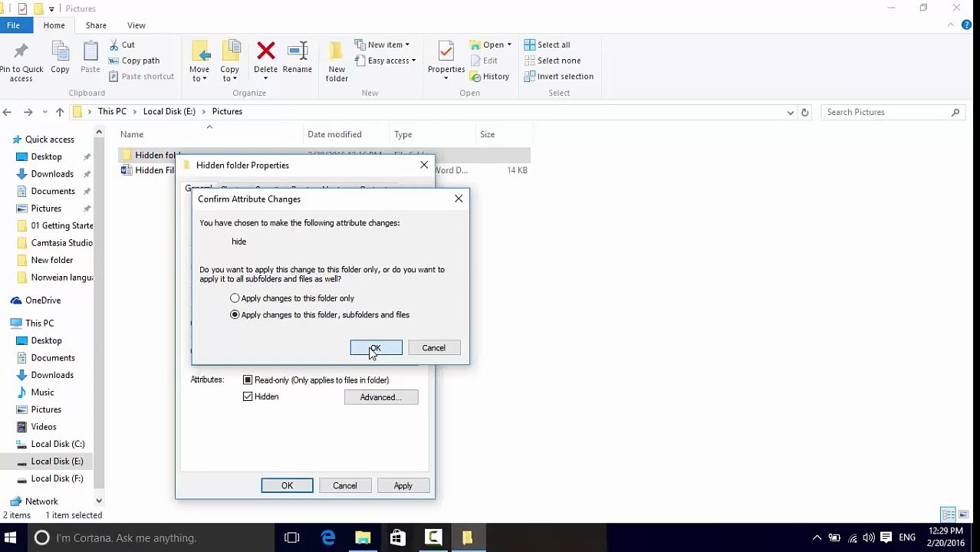The height and width of the screenshot is (552, 980).
Task: Select Network in navigation pane
Action: [41, 501]
